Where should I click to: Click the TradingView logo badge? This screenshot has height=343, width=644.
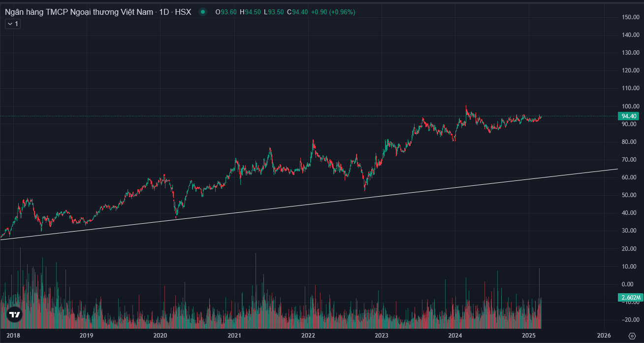[14, 314]
